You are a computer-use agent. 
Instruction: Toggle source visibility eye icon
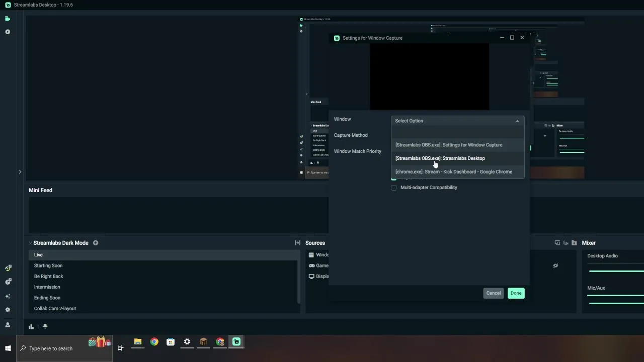click(555, 265)
